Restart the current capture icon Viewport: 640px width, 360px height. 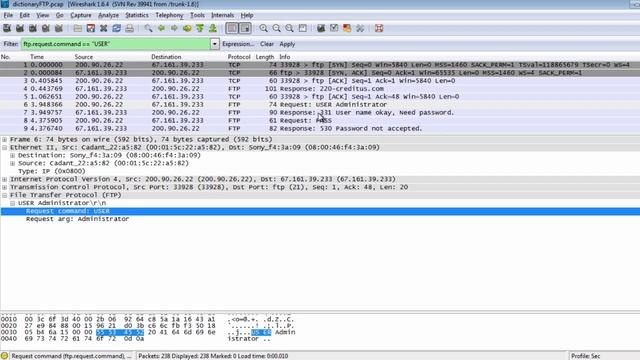(59, 28)
